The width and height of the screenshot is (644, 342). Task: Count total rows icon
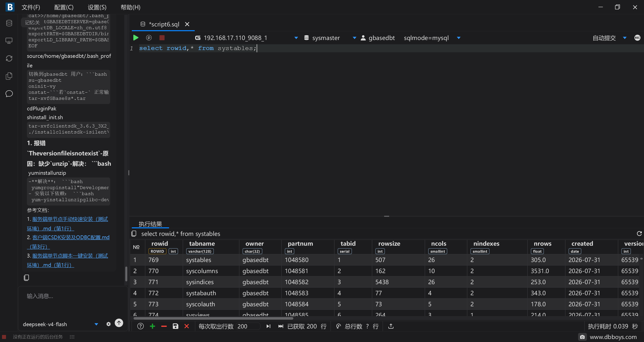coord(339,326)
